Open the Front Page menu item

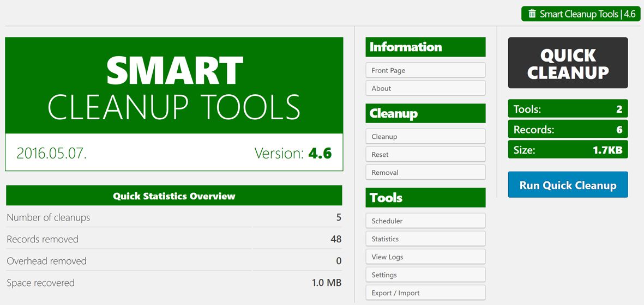425,70
